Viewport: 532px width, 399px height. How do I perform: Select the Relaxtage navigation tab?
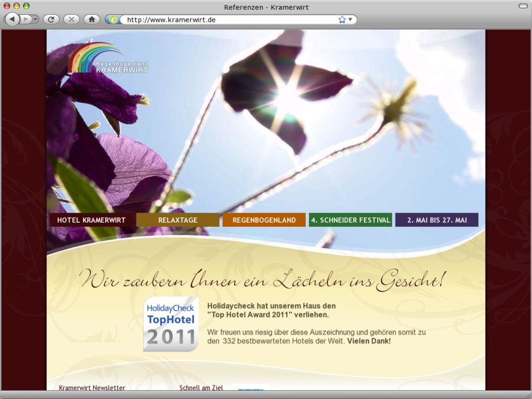coord(177,220)
